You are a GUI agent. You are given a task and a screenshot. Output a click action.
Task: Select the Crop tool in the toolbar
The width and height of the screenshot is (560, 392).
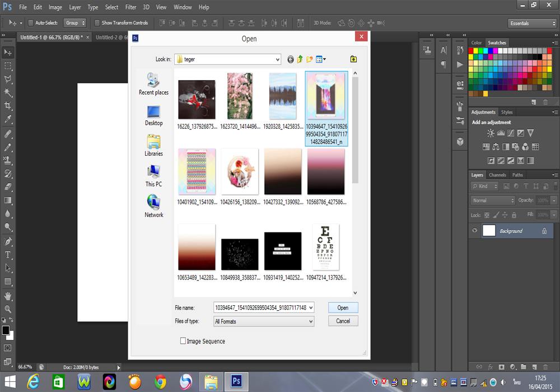click(8, 106)
